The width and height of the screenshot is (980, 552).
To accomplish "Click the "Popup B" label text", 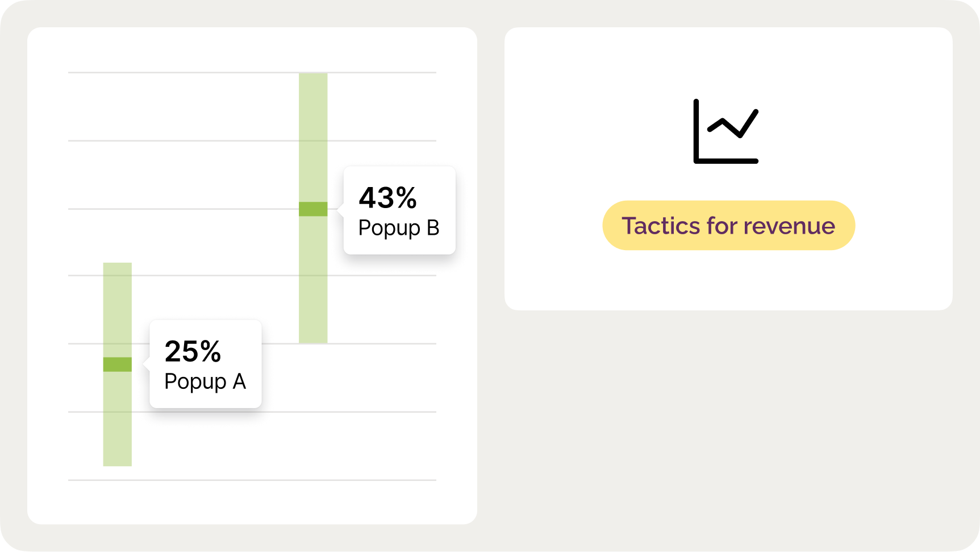I will click(x=399, y=228).
